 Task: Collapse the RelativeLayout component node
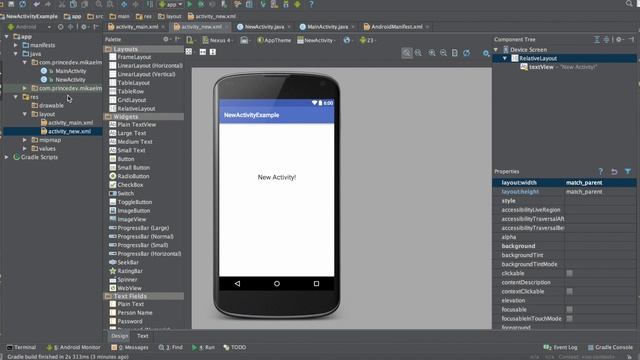click(x=505, y=58)
